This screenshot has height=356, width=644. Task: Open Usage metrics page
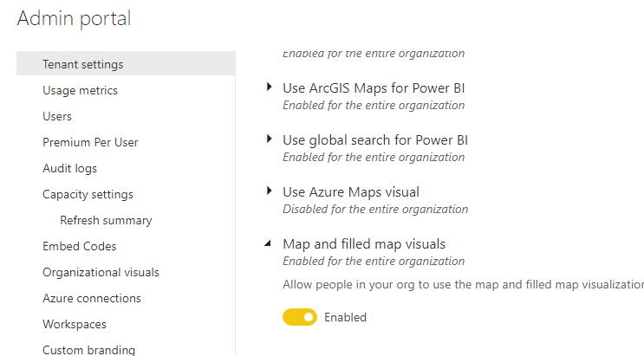80,90
